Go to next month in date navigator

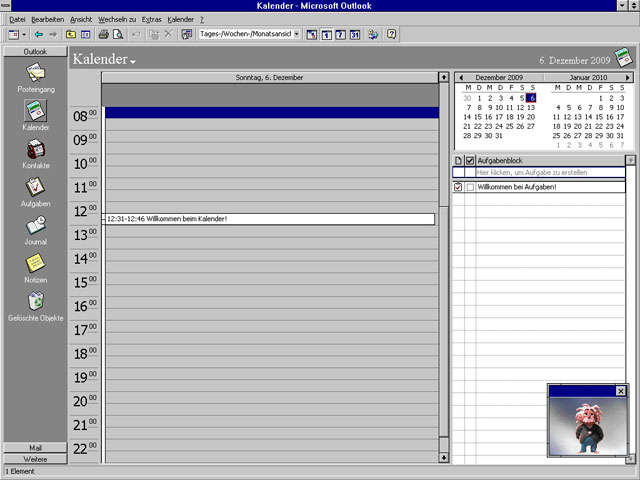click(x=628, y=77)
